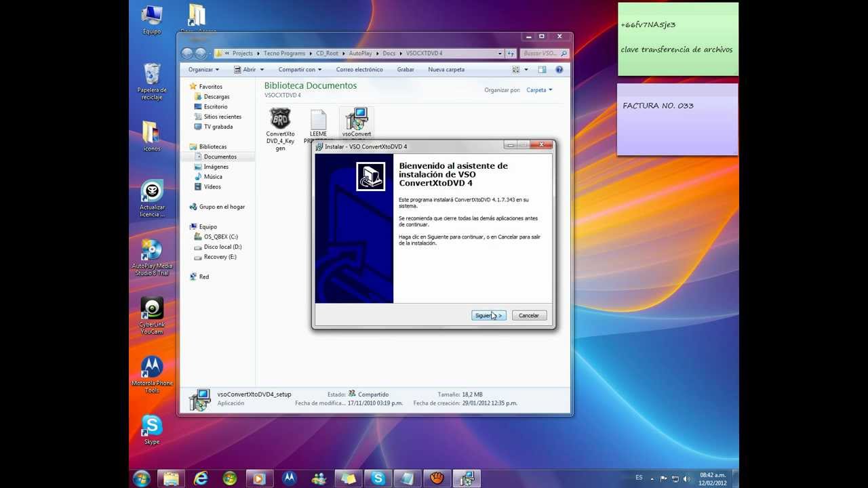Open Escritorio in the navigation pane
Viewport: 868px width, 488px height.
click(x=216, y=106)
